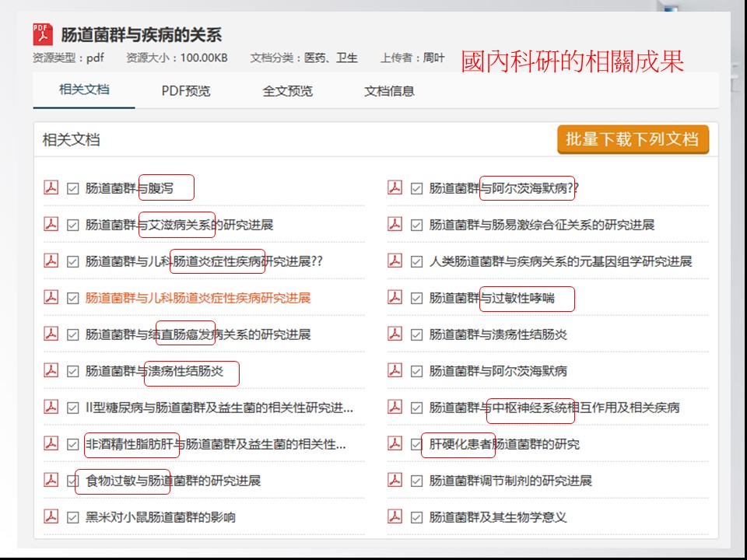Click the PDF icon beside 肠道菌群与过敏性哮喘

[395, 298]
